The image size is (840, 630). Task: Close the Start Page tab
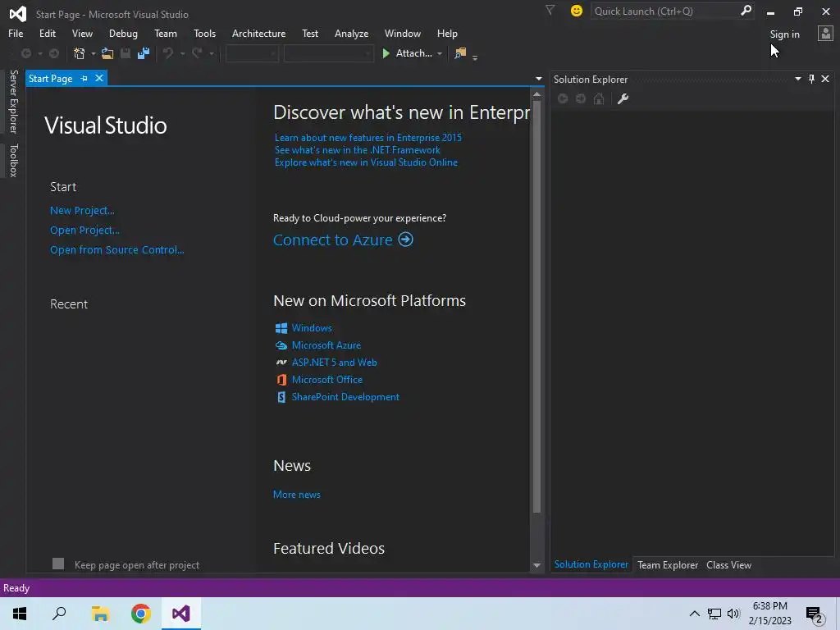pos(99,78)
